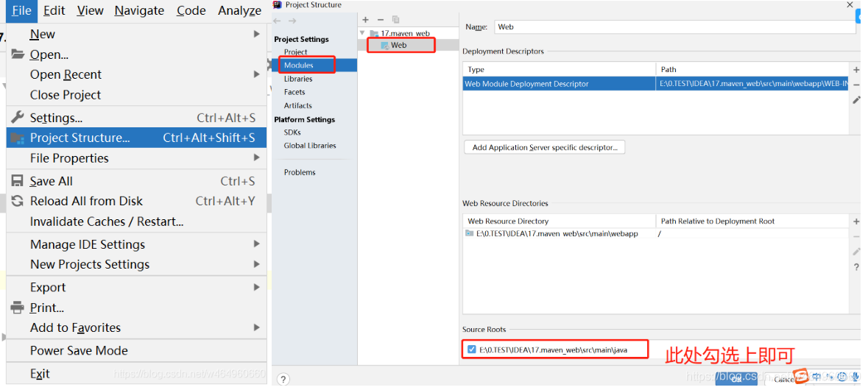Open the Edit menu
Viewport: 868px width, 390px height.
coord(54,10)
